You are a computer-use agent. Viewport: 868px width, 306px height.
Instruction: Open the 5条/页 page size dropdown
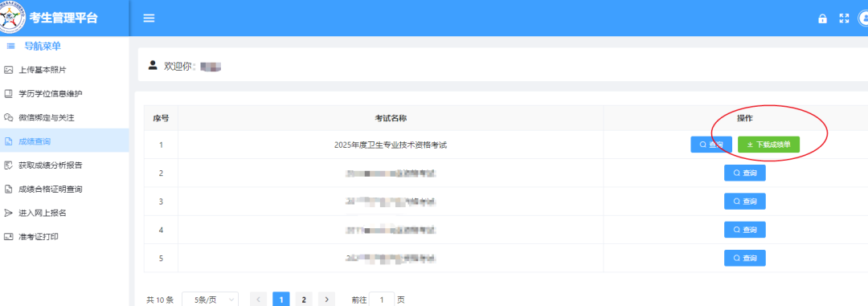pos(210,300)
